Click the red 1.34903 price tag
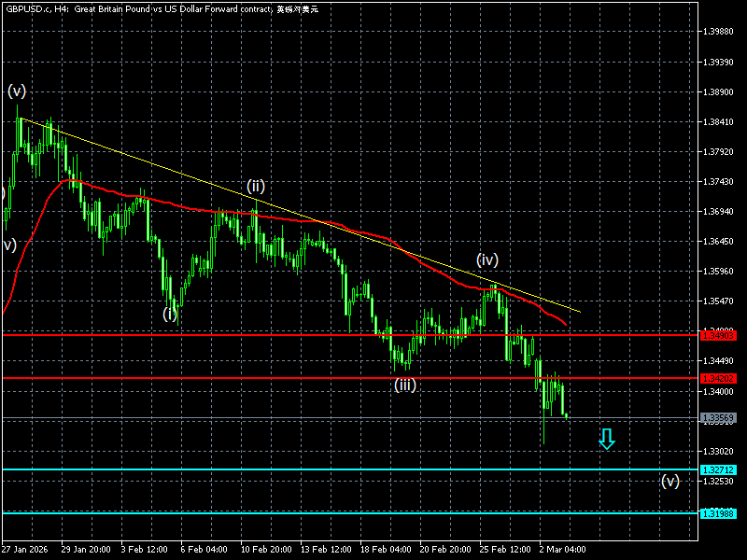 pos(718,336)
